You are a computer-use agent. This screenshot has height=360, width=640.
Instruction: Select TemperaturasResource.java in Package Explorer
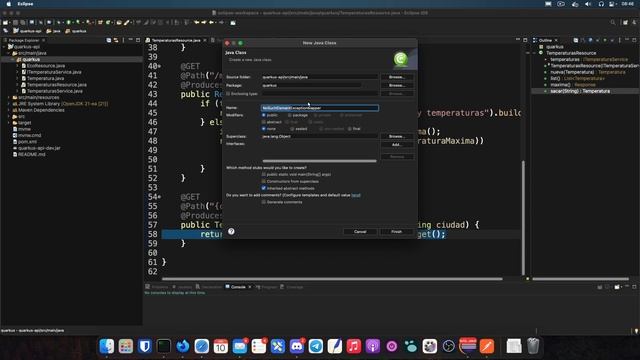pos(57,85)
